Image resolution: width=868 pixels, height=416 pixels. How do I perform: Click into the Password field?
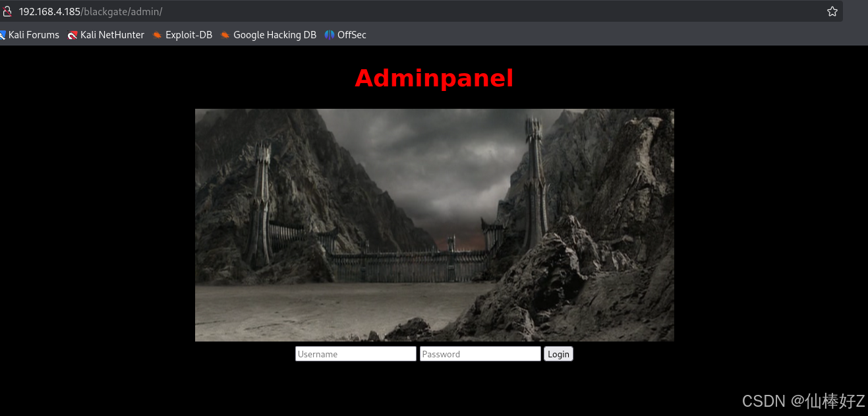(480, 354)
